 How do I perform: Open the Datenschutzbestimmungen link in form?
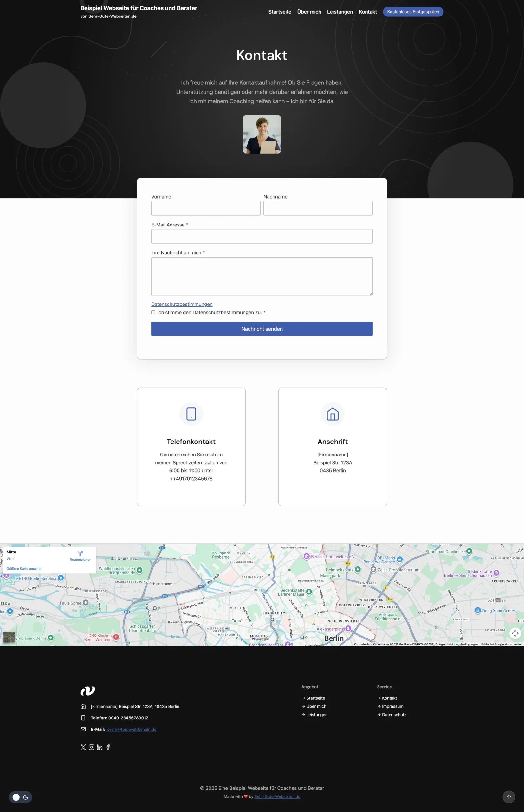[182, 304]
